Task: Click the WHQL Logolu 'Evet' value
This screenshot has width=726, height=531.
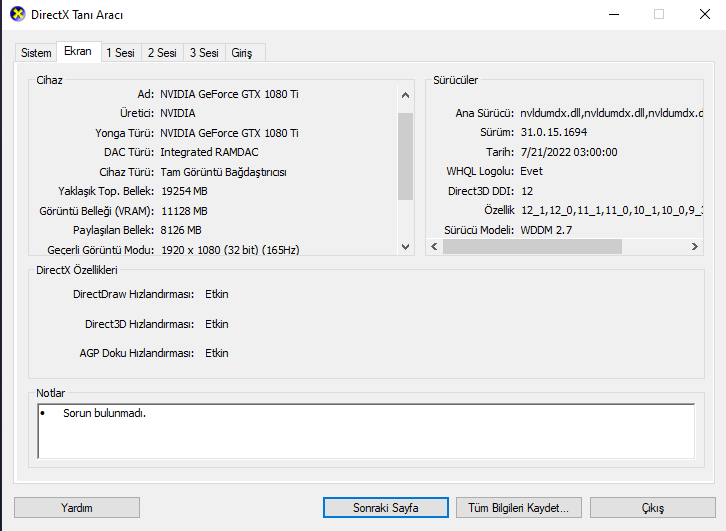Action: point(532,171)
